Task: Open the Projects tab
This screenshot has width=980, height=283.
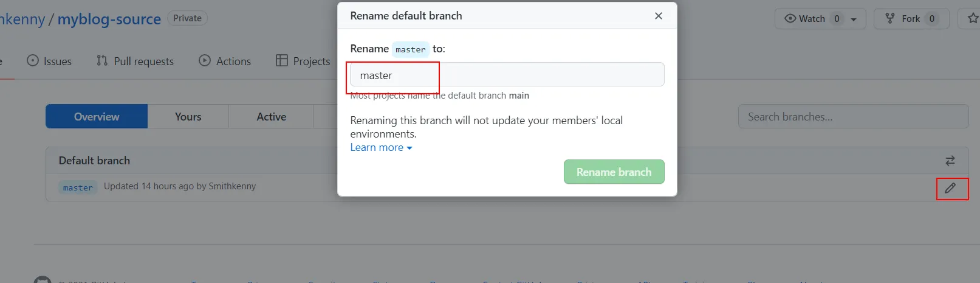Action: (x=303, y=61)
